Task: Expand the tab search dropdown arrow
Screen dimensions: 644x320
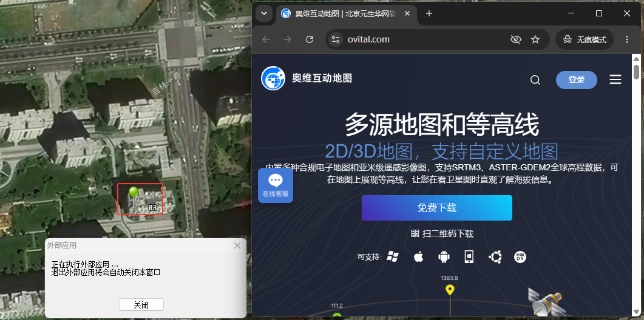Action: [x=264, y=13]
